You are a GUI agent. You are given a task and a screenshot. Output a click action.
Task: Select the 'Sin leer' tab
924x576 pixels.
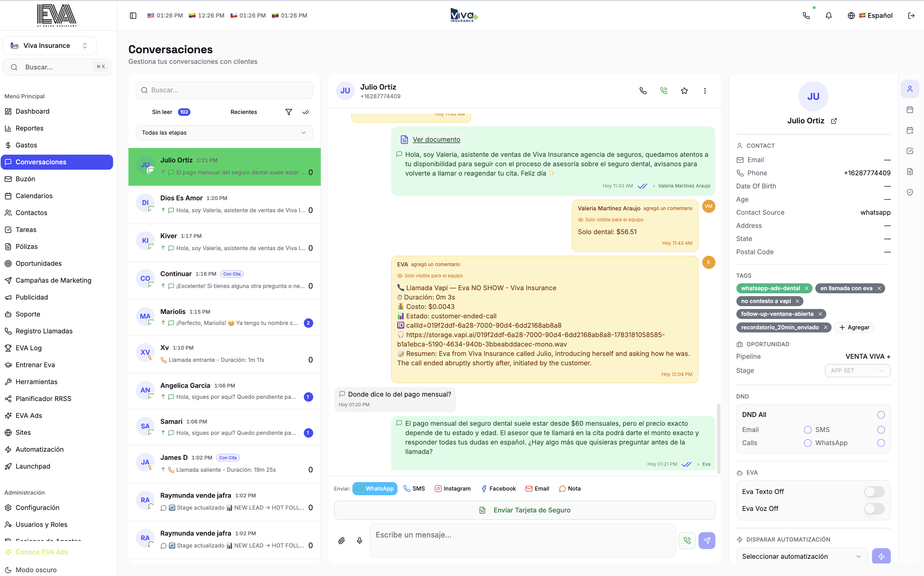[171, 112]
